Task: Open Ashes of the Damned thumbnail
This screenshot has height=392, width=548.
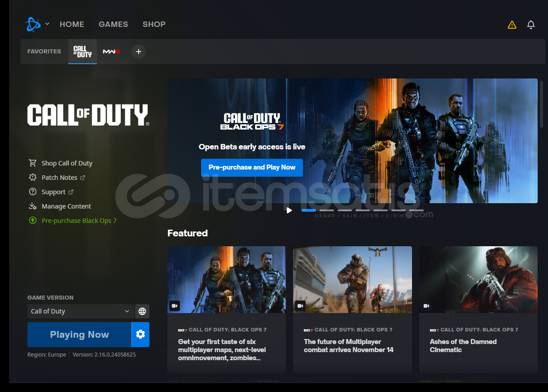Action: 478,279
